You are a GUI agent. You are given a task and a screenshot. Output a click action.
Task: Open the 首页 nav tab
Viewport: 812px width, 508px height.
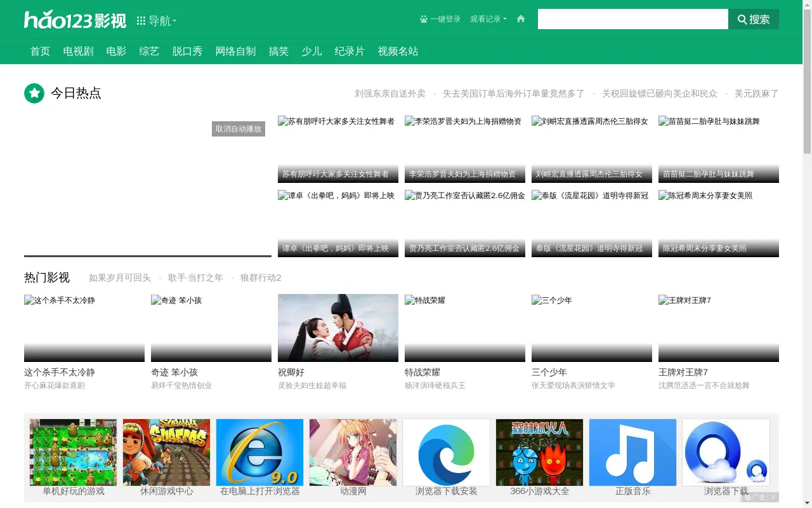click(40, 51)
